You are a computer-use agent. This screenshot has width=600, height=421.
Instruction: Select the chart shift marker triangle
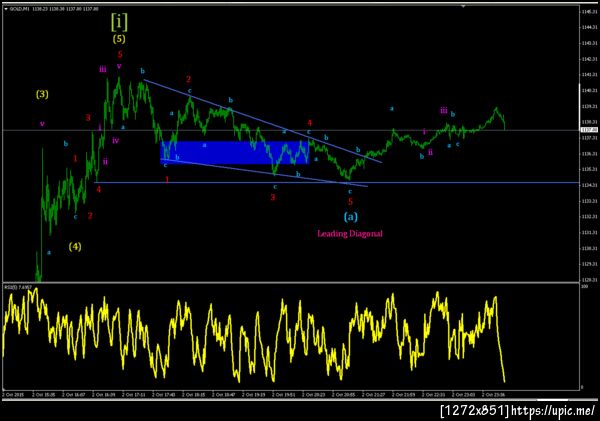(x=463, y=6)
